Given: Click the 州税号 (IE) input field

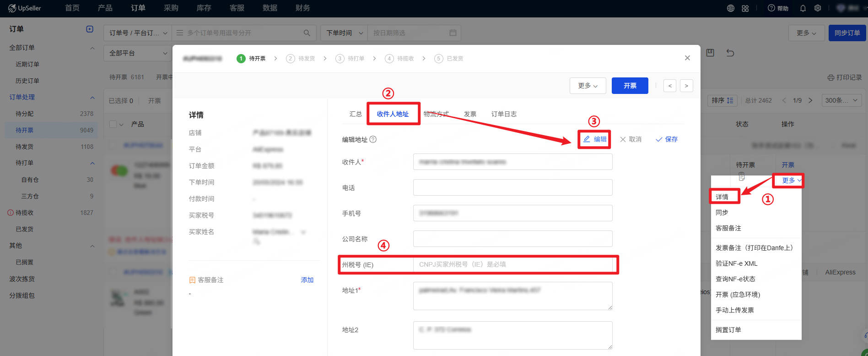Looking at the screenshot, I should (x=512, y=265).
